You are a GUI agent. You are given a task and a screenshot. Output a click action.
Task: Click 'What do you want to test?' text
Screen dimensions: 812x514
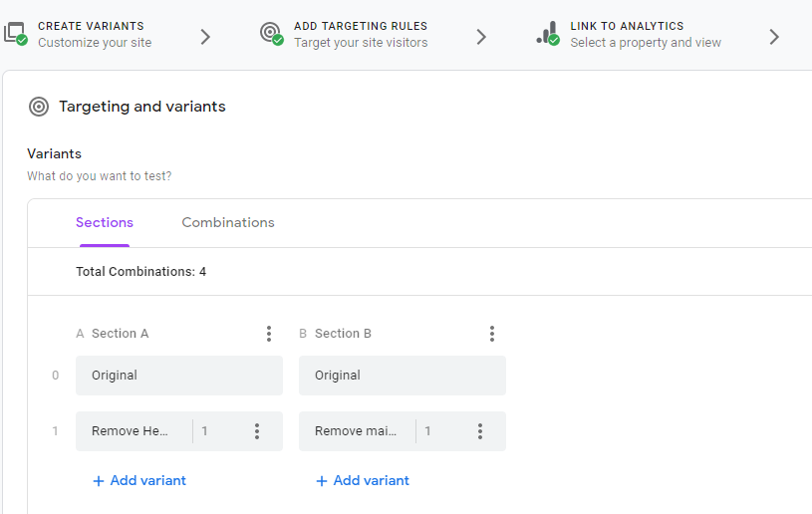pos(100,176)
